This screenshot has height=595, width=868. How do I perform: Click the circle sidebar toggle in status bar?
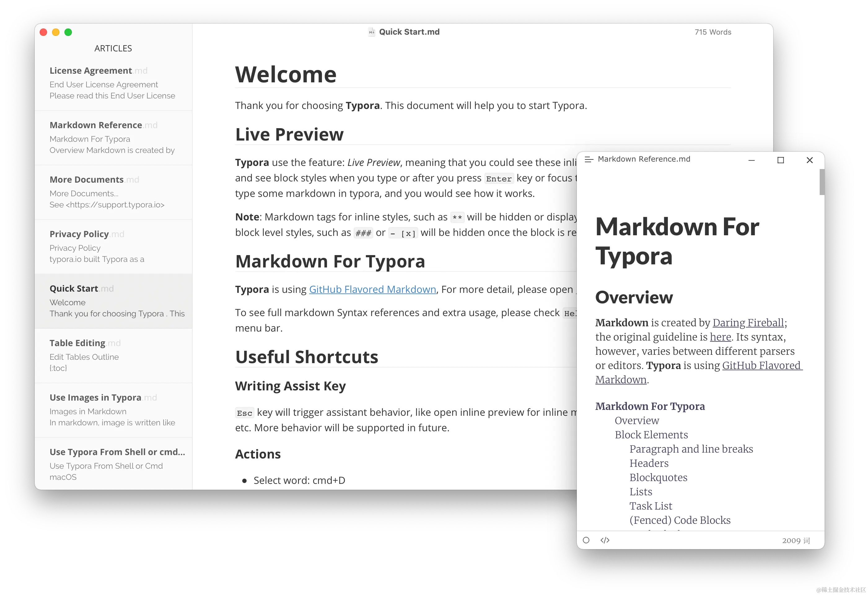pyautogui.click(x=586, y=540)
